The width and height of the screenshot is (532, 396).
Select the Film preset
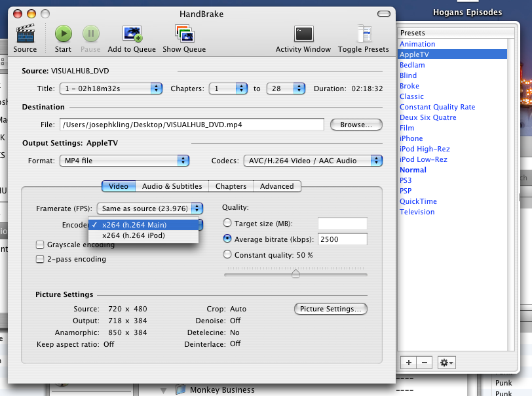pyautogui.click(x=453, y=128)
